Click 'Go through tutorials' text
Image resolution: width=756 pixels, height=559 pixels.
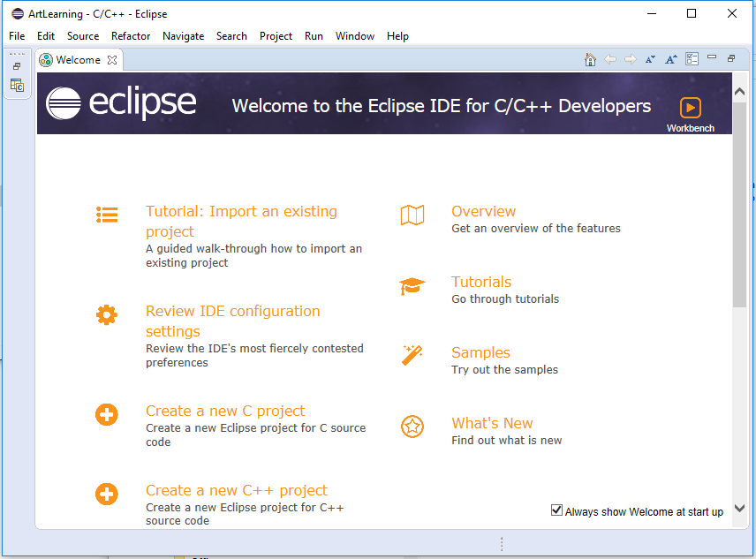coord(505,299)
